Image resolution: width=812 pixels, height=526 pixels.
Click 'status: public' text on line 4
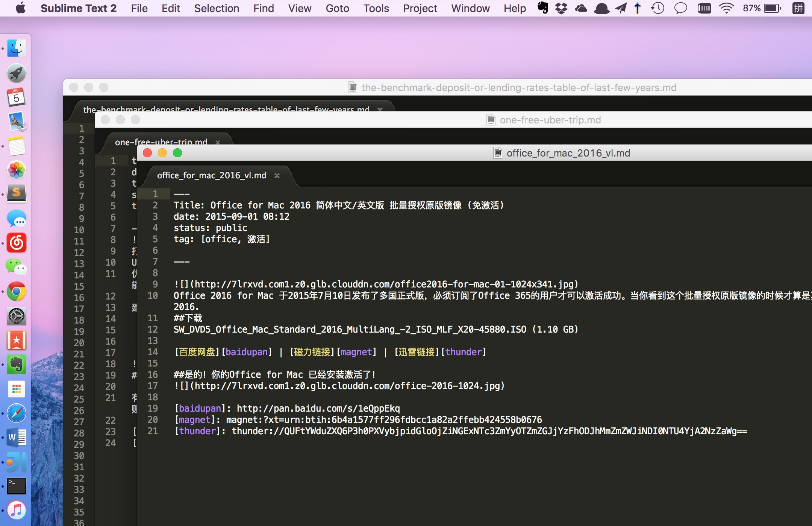[211, 228]
